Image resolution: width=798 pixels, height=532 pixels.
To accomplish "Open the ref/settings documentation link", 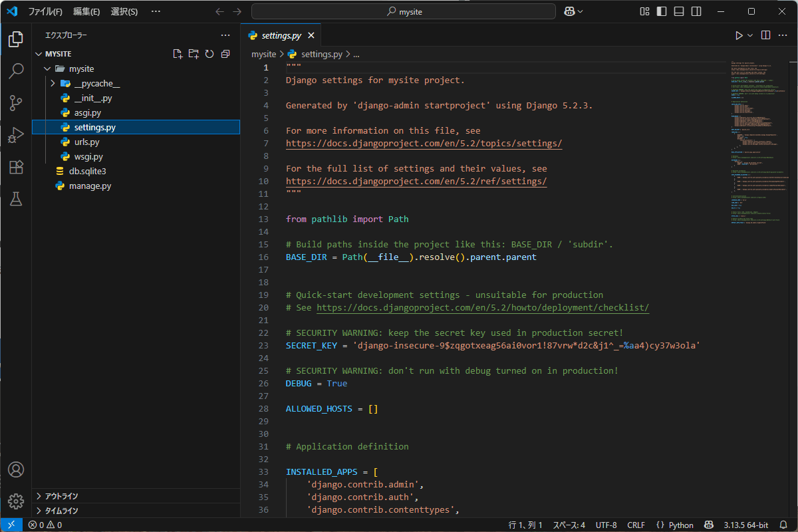I will tap(416, 182).
